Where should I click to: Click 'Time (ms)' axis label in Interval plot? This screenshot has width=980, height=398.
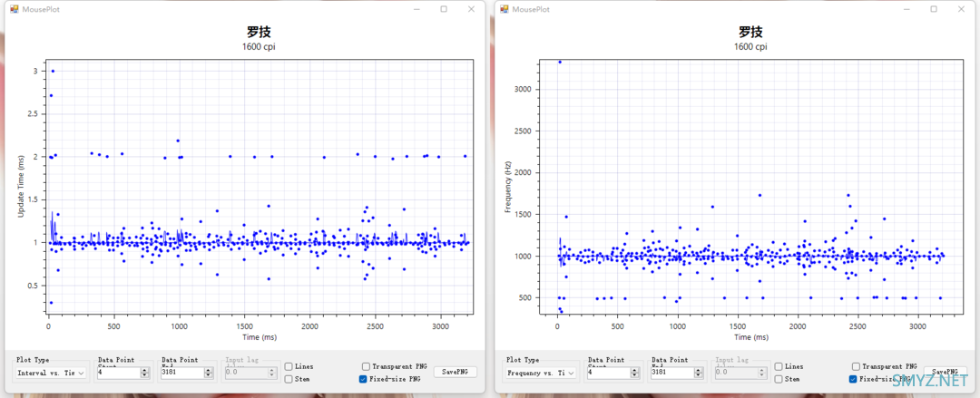click(x=260, y=336)
